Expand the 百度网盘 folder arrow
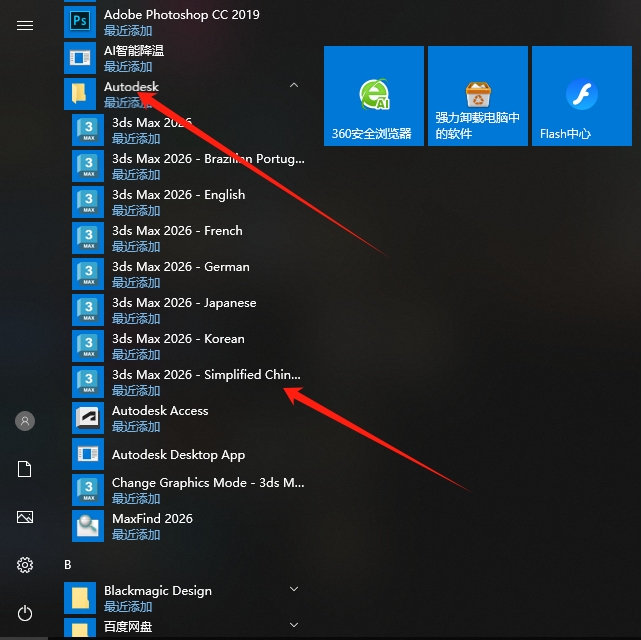This screenshot has width=641, height=640. [x=293, y=625]
